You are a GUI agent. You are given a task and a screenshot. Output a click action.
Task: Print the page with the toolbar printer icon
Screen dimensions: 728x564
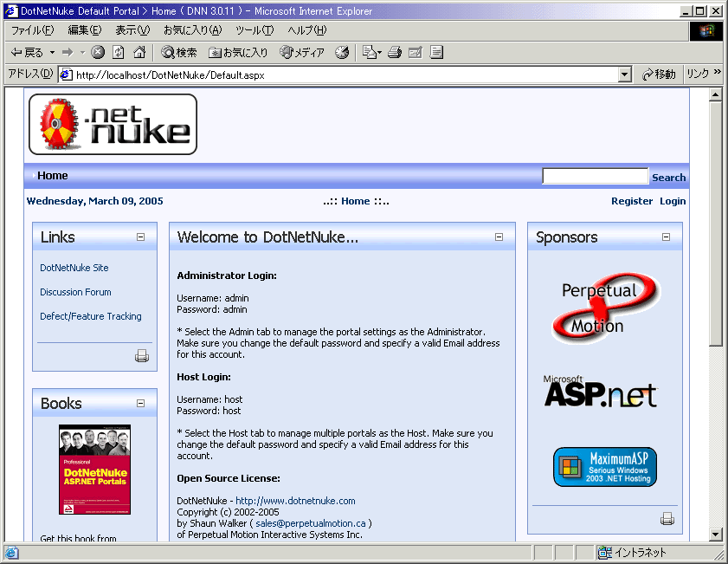tap(395, 53)
